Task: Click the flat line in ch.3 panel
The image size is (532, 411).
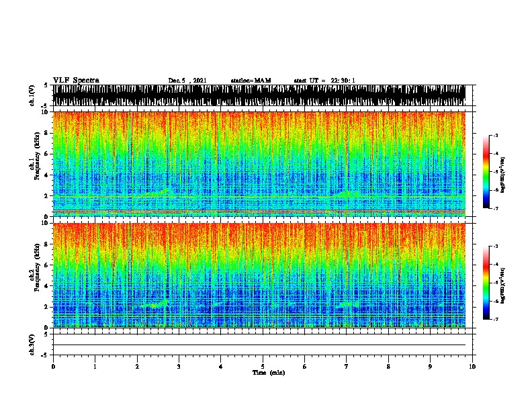Action: coord(259,345)
